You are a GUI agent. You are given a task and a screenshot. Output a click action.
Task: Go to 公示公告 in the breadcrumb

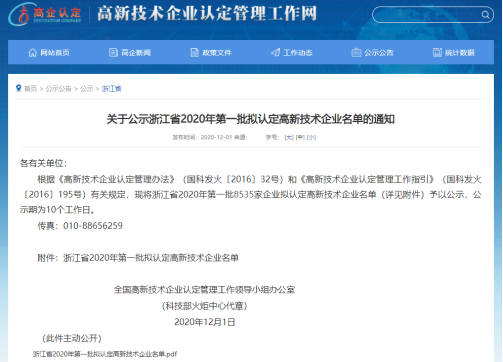click(58, 89)
